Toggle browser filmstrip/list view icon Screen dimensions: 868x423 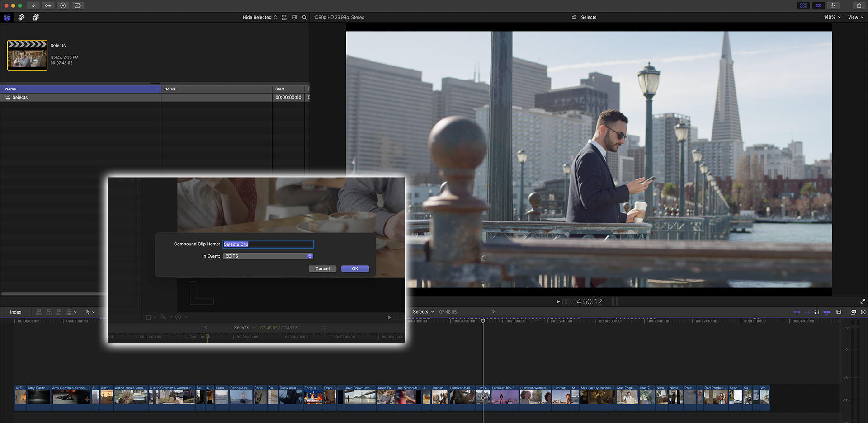click(284, 17)
